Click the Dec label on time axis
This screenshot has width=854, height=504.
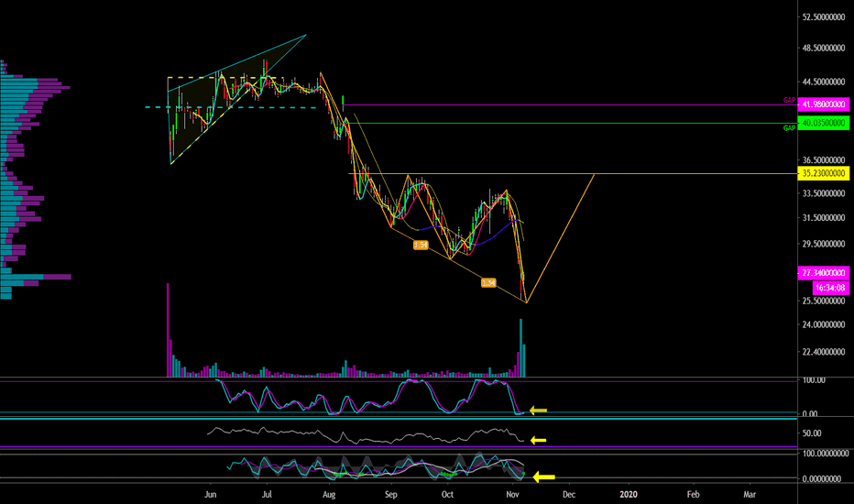(569, 495)
